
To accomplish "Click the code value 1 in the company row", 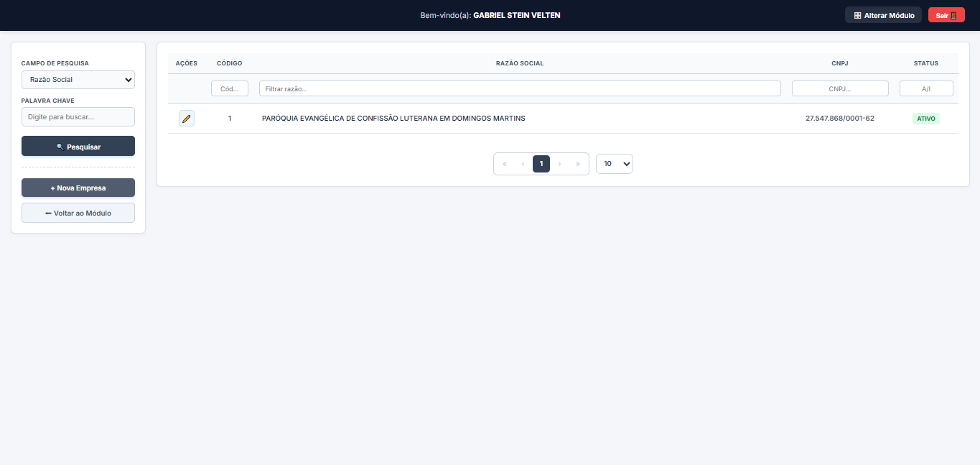I will [x=230, y=119].
